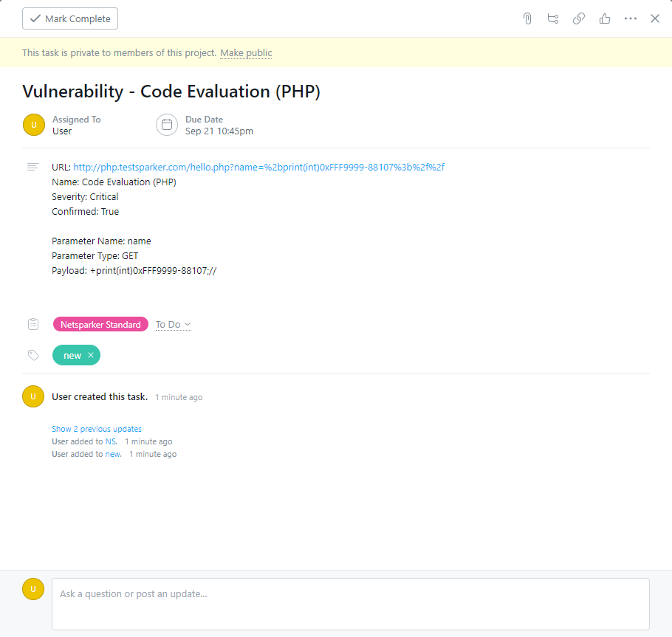The height and width of the screenshot is (637, 672).
Task: Open the Make public link
Action: coord(245,52)
